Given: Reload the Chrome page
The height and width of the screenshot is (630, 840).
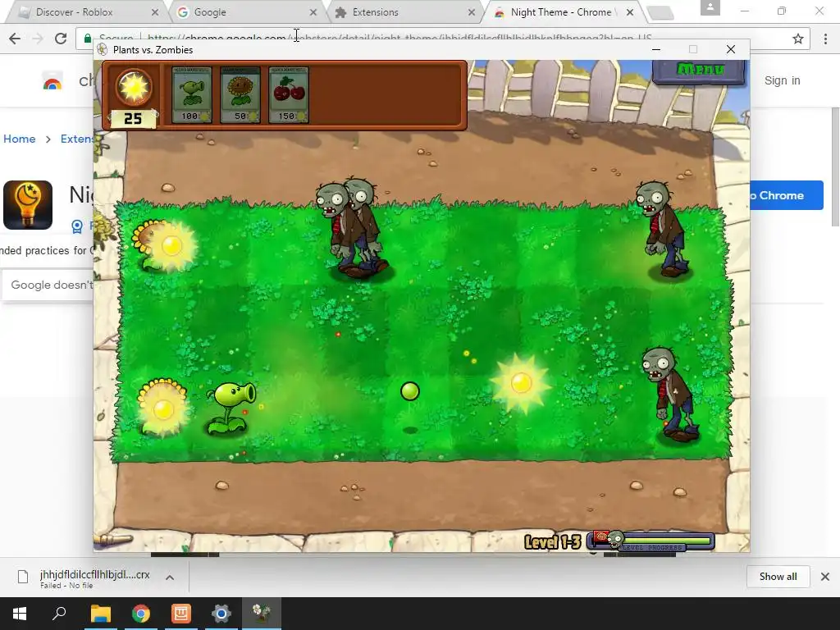Looking at the screenshot, I should 61,39.
